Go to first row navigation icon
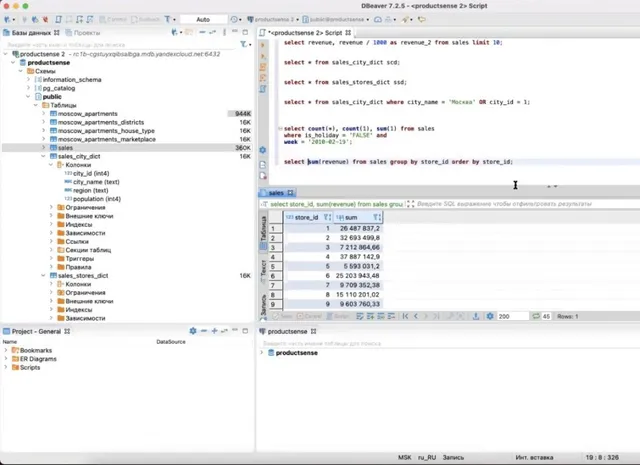 [405, 316]
